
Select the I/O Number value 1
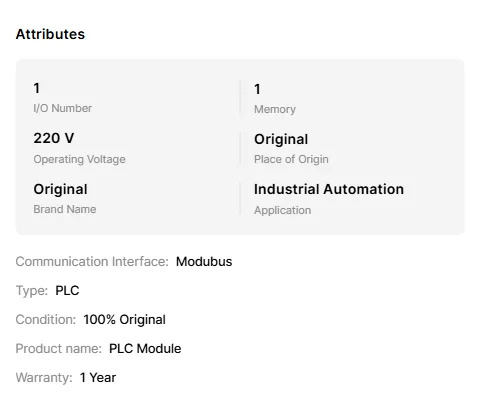(x=37, y=88)
